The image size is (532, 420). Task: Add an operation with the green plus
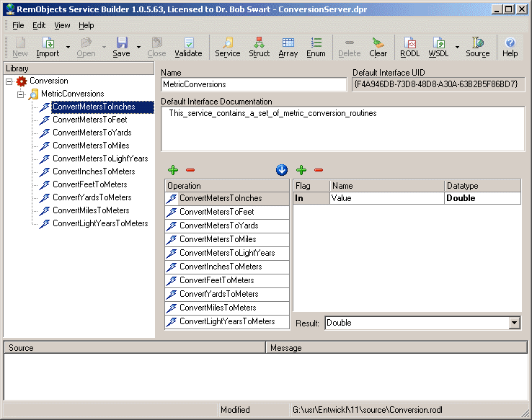tap(173, 170)
